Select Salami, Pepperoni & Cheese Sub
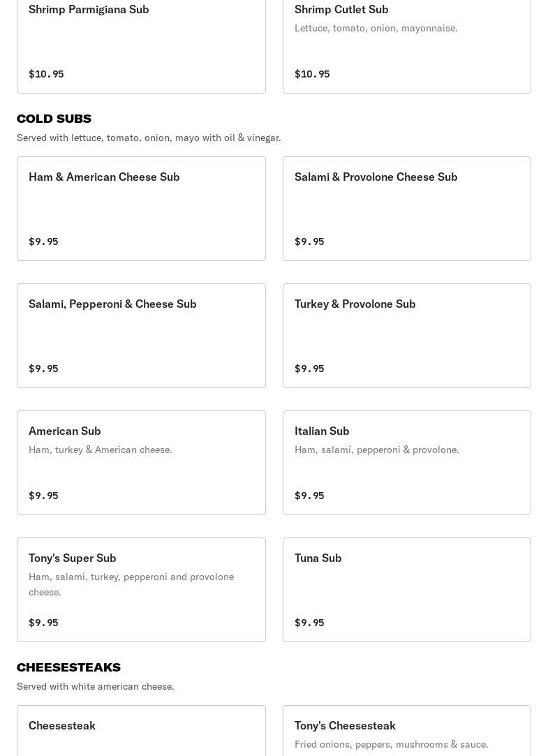 tap(141, 335)
